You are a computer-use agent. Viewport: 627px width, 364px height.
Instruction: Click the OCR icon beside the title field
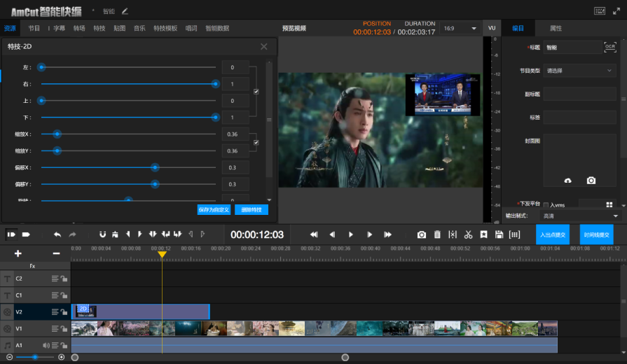coord(610,47)
